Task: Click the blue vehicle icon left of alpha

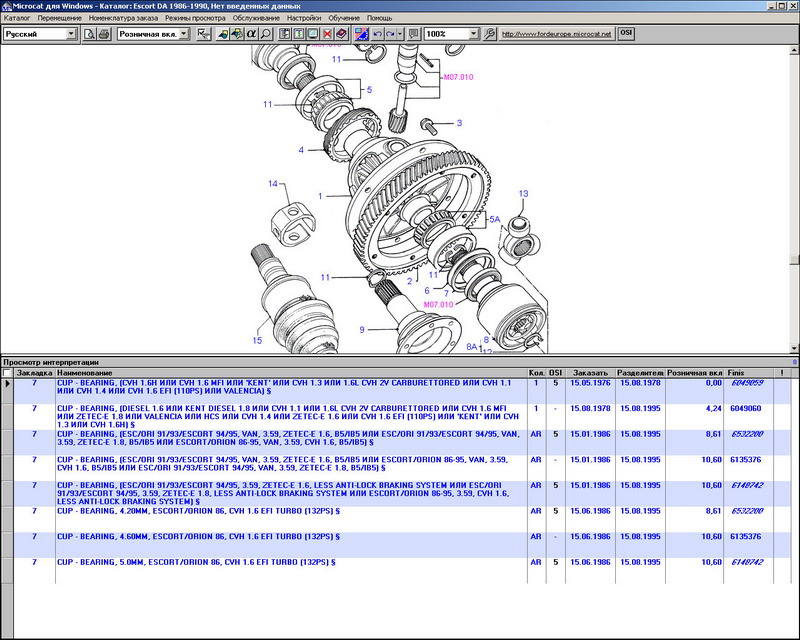Action: click(222, 34)
